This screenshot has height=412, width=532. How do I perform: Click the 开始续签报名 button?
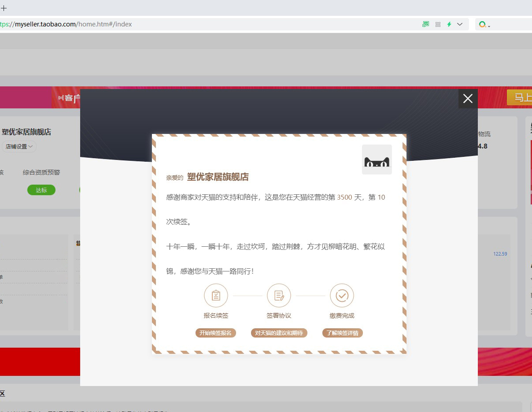click(216, 333)
